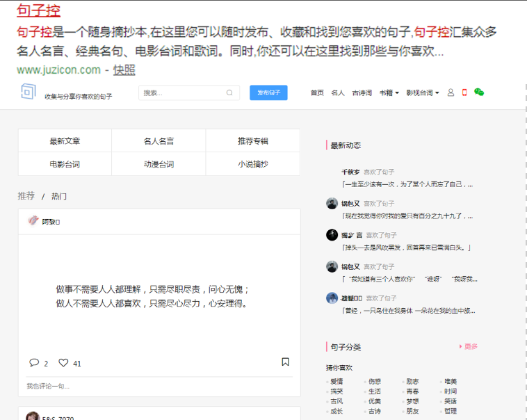
Task: Open the 成长 category
Action: pyautogui.click(x=337, y=411)
